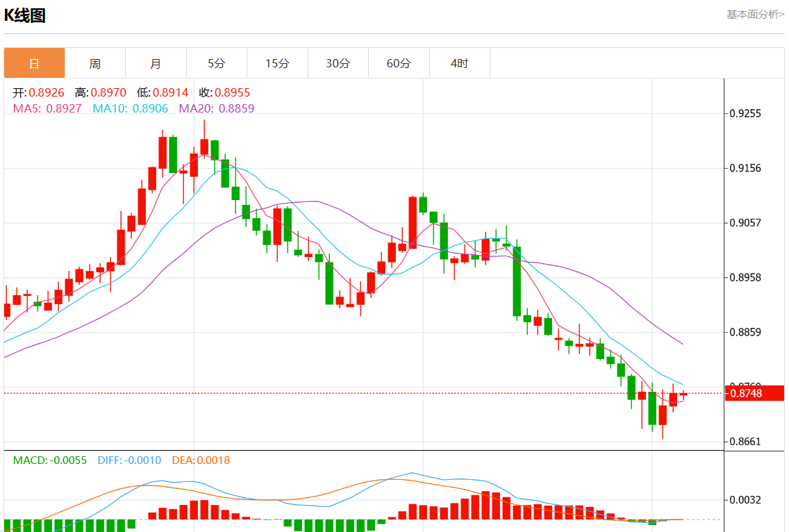The width and height of the screenshot is (789, 532).
Task: Click the 0.8661 axis label
Action: tap(745, 442)
